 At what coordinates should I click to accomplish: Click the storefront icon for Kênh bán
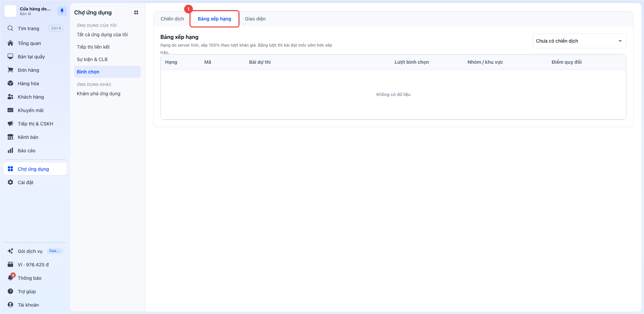(x=10, y=137)
